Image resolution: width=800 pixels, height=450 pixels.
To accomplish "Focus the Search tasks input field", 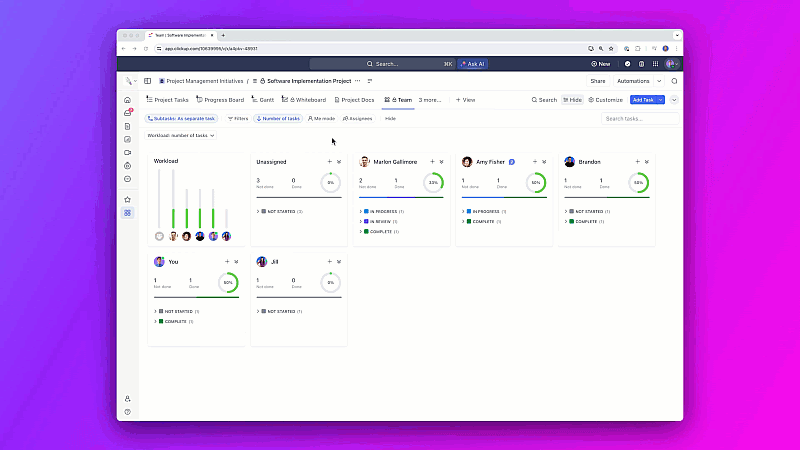I will click(640, 118).
